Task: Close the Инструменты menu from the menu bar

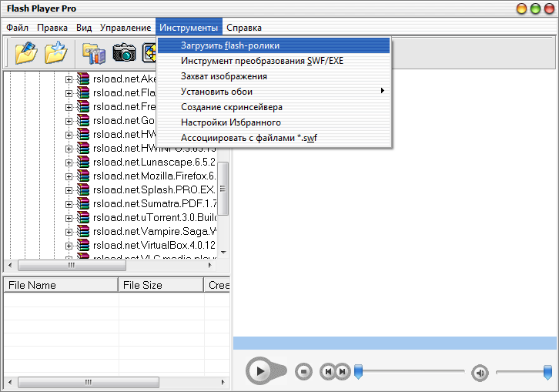Action: click(189, 28)
